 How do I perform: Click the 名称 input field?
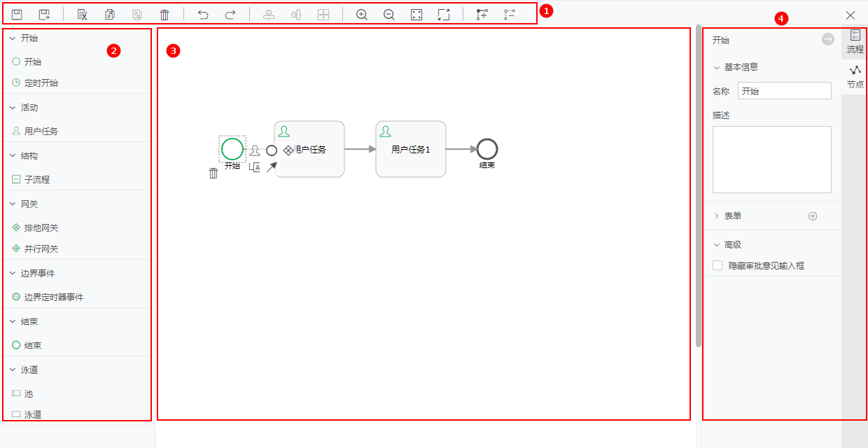(784, 91)
